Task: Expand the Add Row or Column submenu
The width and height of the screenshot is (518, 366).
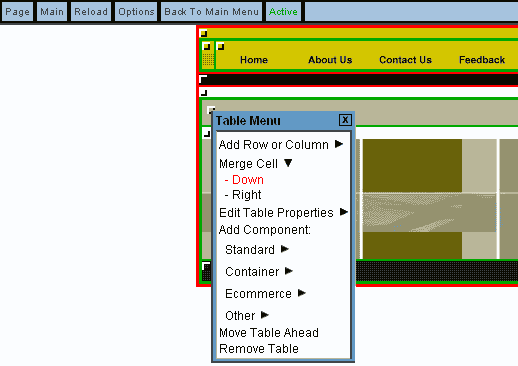Action: click(x=281, y=145)
